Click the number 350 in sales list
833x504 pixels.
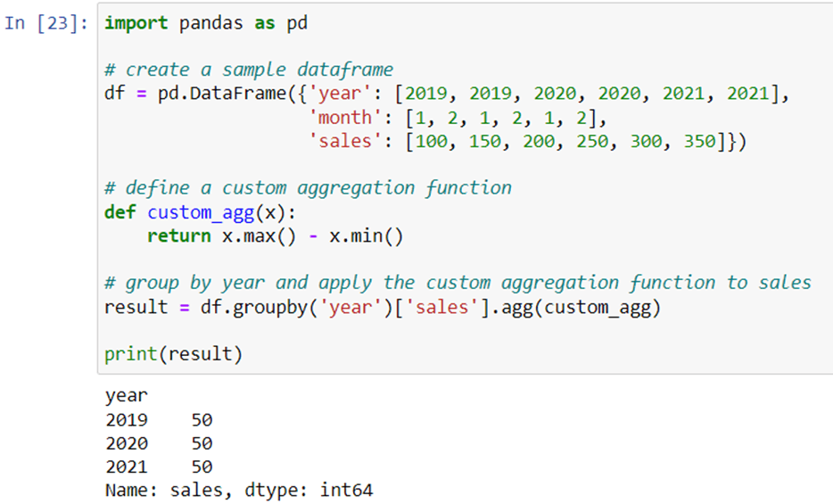point(699,142)
